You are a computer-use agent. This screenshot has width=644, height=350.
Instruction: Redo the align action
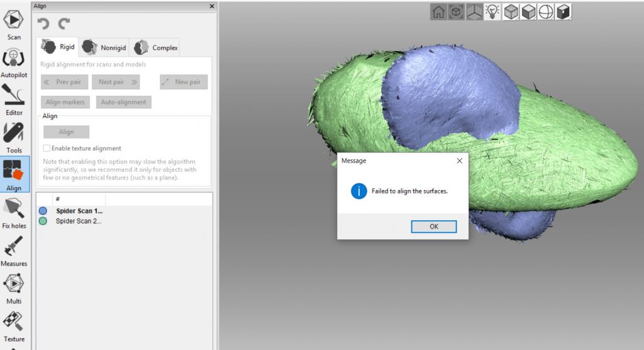tap(64, 23)
